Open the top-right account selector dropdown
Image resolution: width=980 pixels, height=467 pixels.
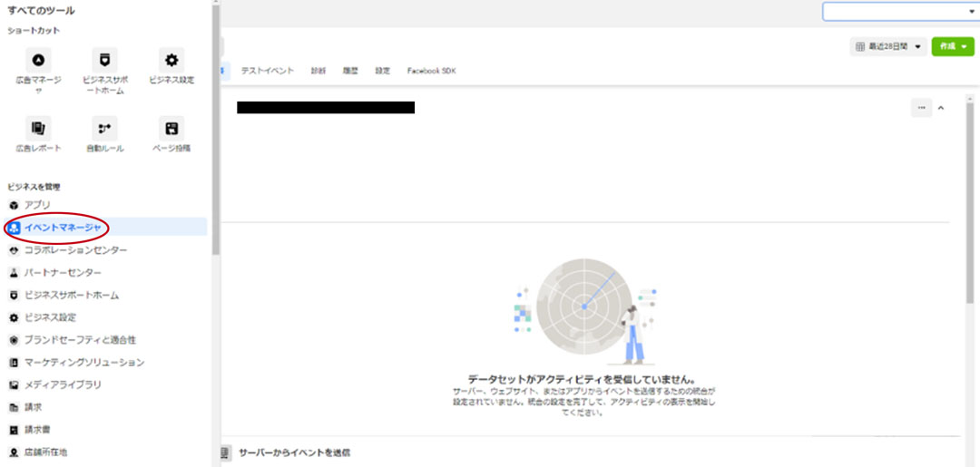tap(900, 11)
